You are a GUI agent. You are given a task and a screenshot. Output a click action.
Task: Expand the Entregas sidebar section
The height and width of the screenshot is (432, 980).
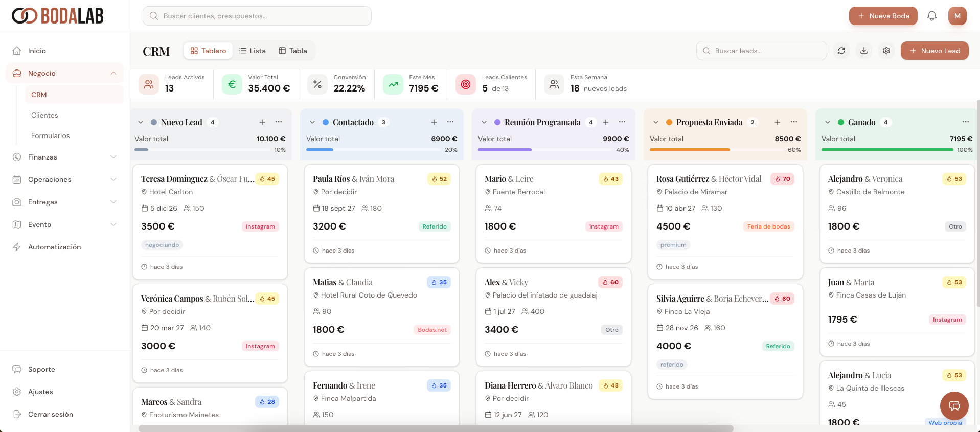[113, 202]
